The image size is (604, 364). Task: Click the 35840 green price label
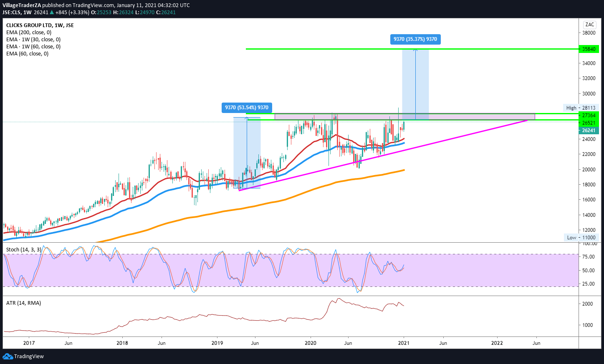pyautogui.click(x=589, y=49)
